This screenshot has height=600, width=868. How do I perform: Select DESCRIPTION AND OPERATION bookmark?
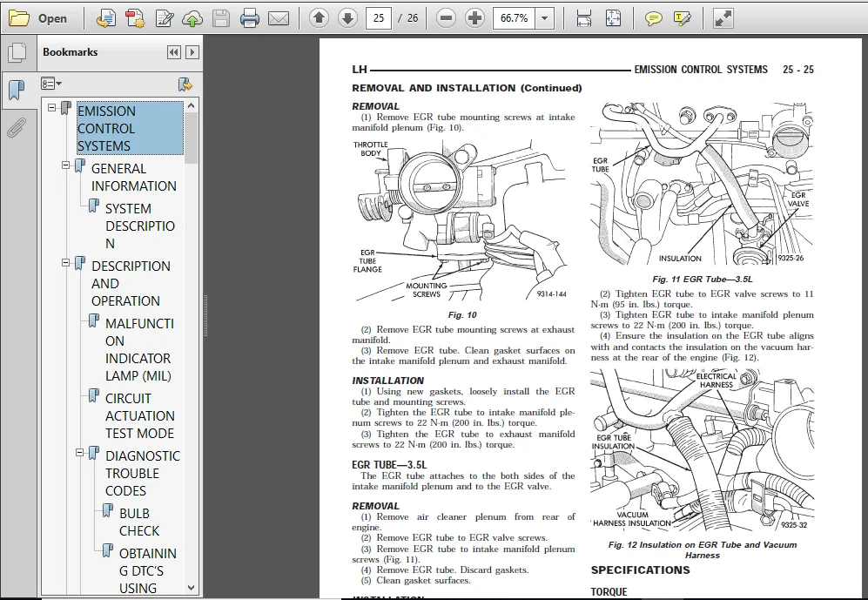(131, 283)
